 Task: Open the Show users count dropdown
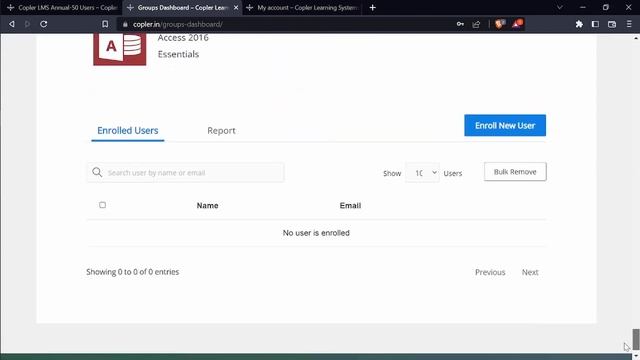[x=422, y=173]
